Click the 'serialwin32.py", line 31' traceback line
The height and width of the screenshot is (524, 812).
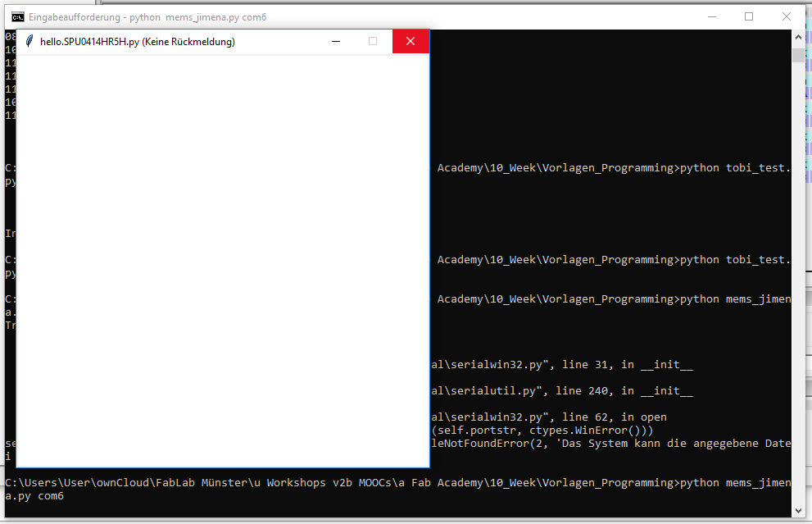click(x=562, y=365)
